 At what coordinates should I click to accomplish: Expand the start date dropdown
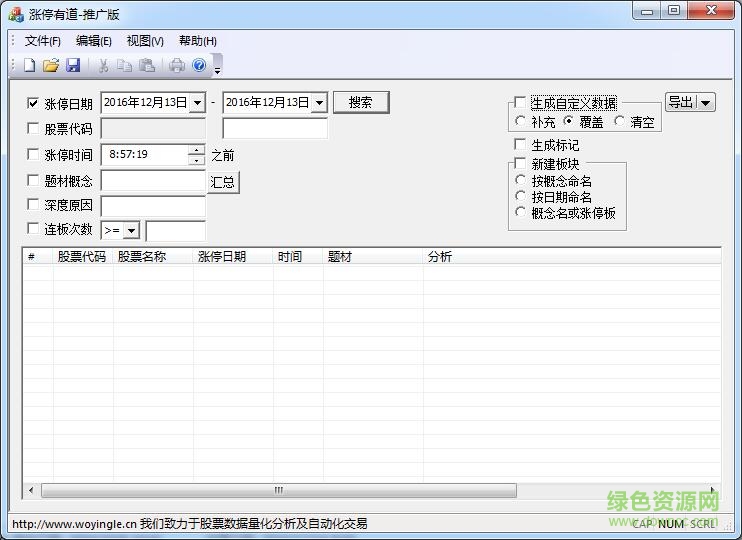(197, 103)
